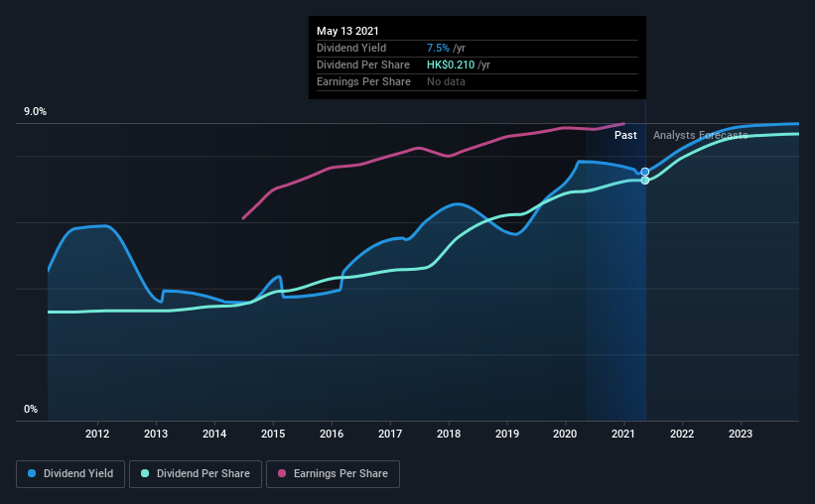
Task: Click the 2012 x-axis year label
Action: pos(97,434)
